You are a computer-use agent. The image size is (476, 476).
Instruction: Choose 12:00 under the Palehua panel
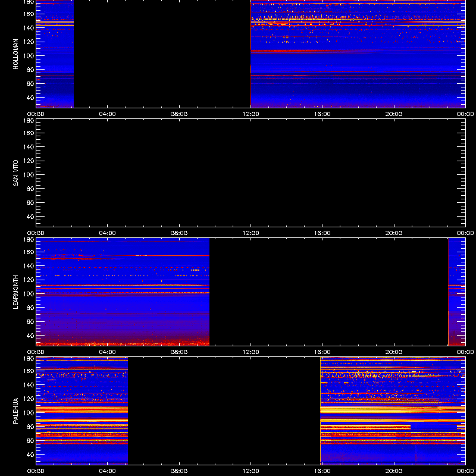click(250, 471)
